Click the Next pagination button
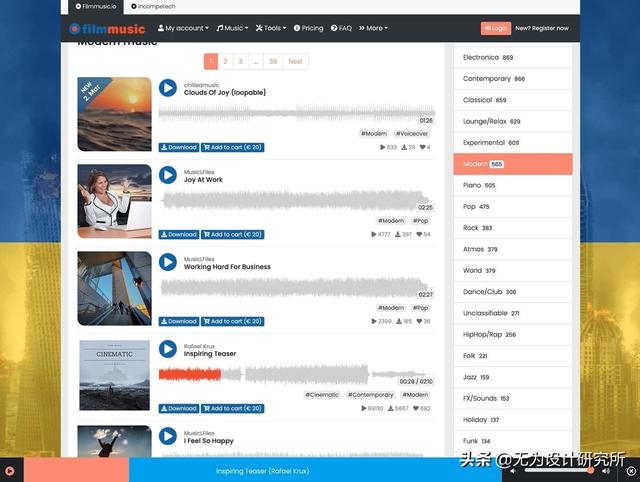The height and width of the screenshot is (482, 640). (296, 61)
